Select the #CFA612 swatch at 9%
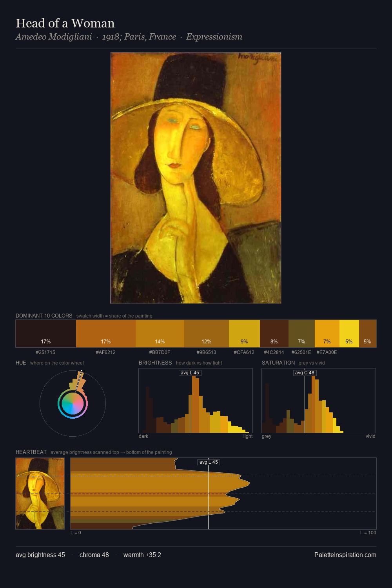 pos(244,334)
